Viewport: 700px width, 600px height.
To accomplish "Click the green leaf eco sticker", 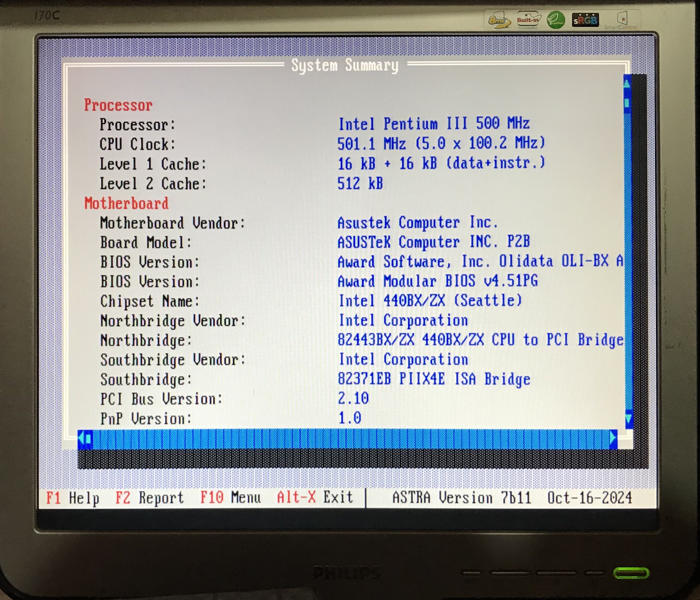I will point(556,20).
